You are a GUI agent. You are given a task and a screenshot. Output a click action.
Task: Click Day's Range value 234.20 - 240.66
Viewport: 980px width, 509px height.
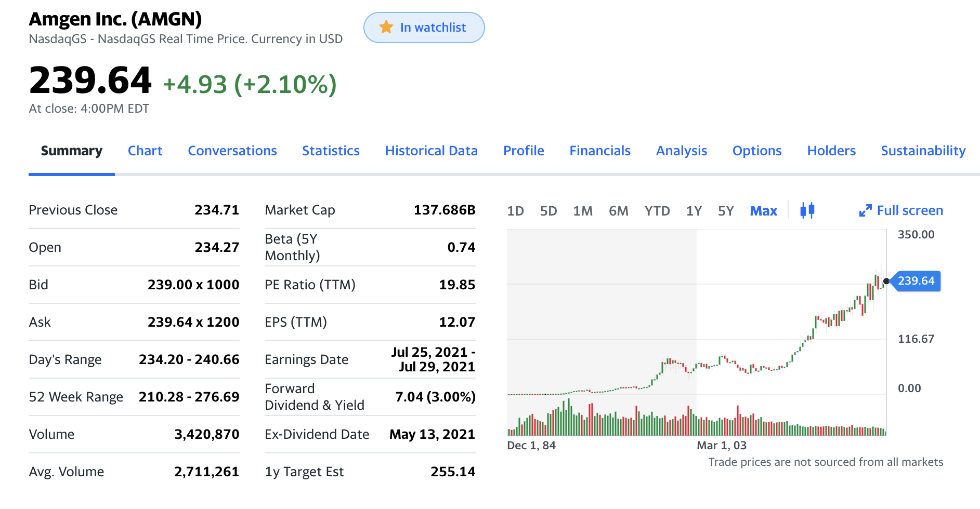[189, 359]
